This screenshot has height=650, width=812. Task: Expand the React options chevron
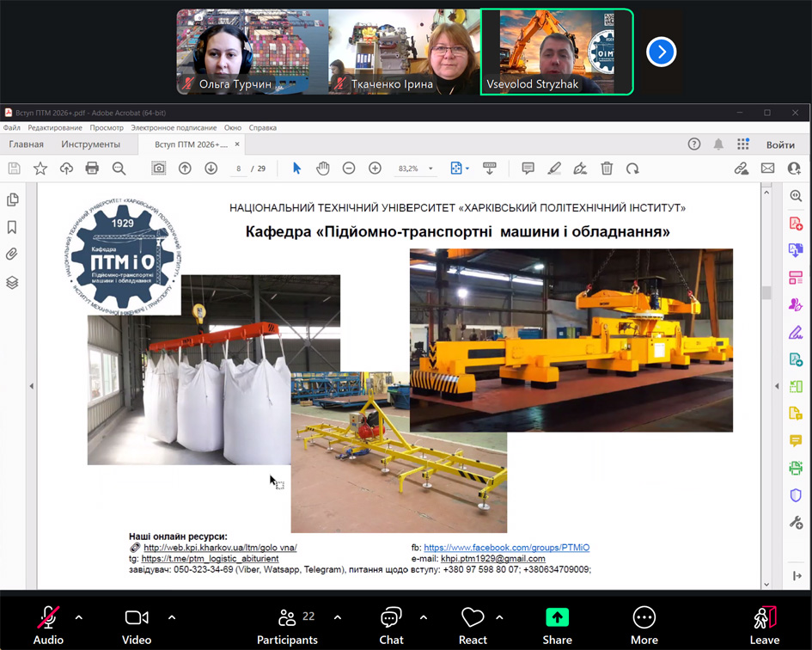click(499, 617)
